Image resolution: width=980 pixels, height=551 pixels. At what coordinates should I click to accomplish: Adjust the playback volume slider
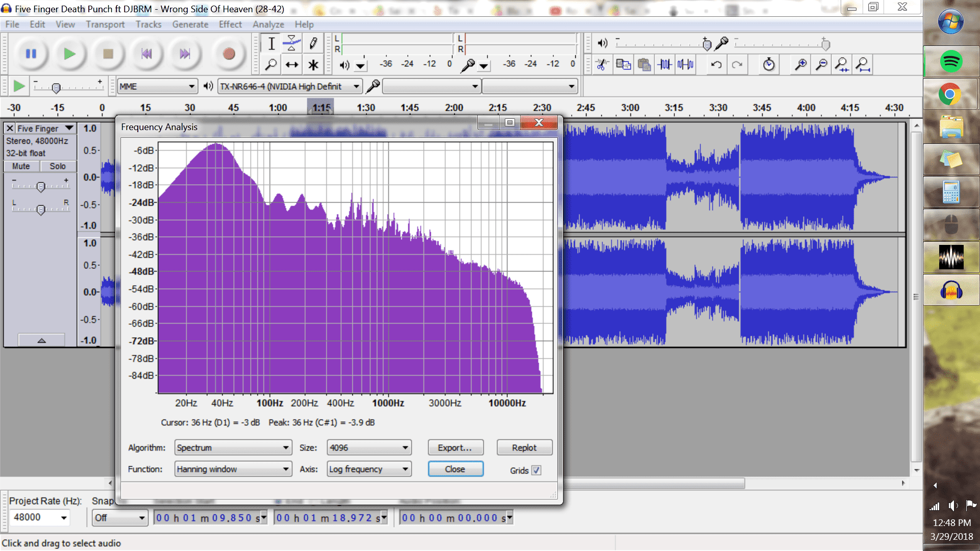click(x=707, y=45)
